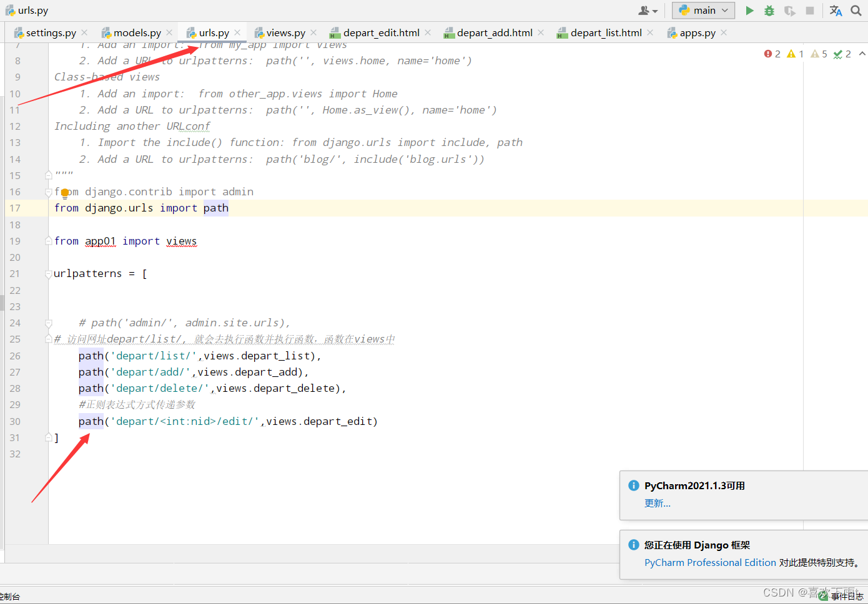Click views.depart_delete on line 28

point(275,388)
